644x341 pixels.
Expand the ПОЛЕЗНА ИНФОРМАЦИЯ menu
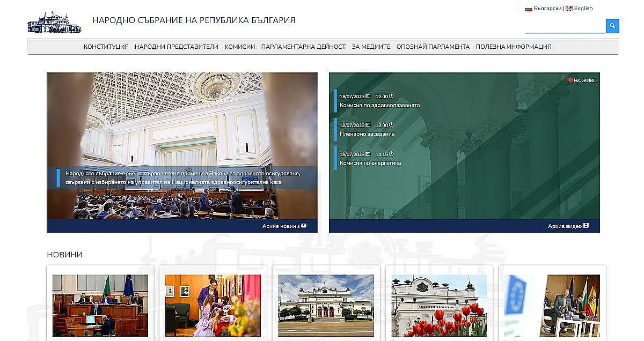(x=513, y=47)
